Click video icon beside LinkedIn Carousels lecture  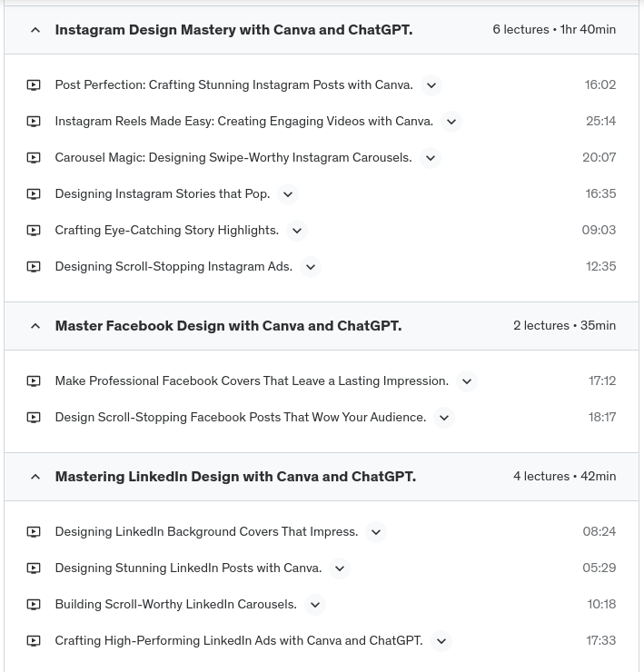click(34, 605)
